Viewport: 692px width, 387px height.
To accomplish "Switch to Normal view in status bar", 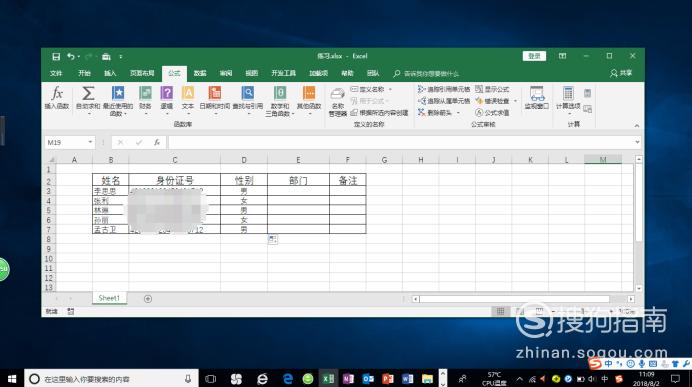I will 500,312.
